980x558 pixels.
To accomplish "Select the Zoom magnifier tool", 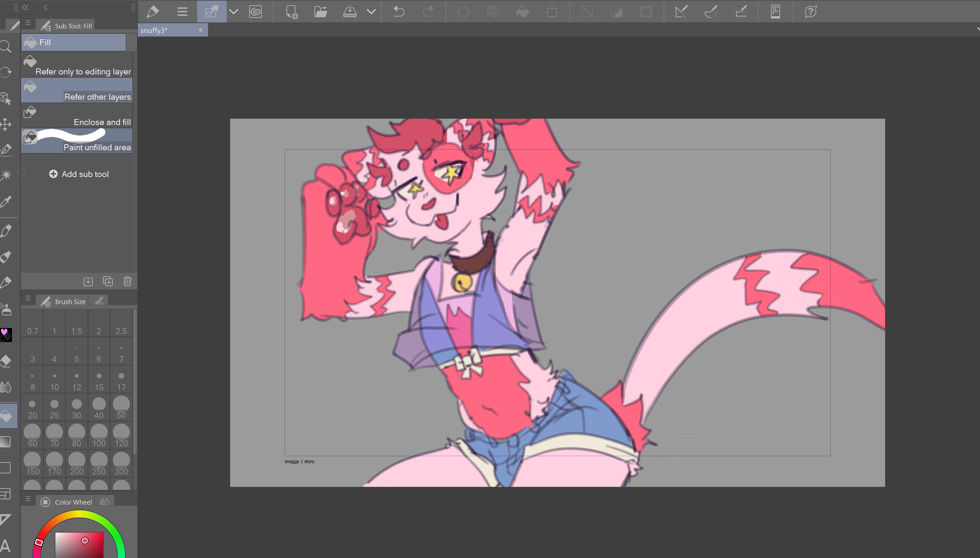I will 6,47.
